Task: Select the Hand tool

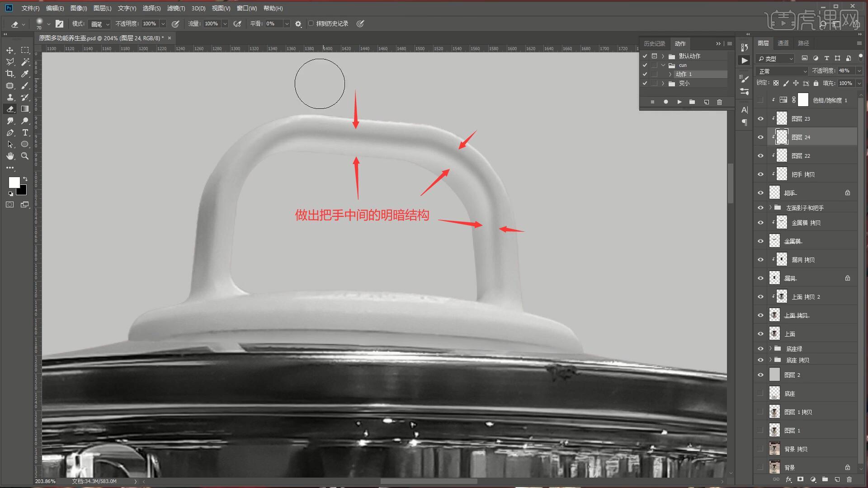Action: point(9,156)
